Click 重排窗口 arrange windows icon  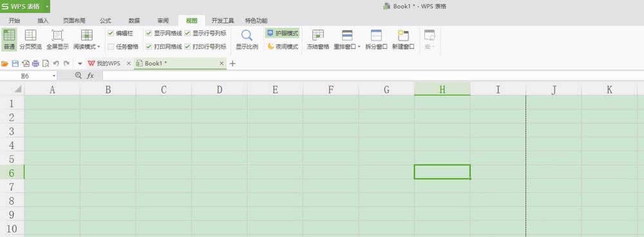click(x=347, y=35)
